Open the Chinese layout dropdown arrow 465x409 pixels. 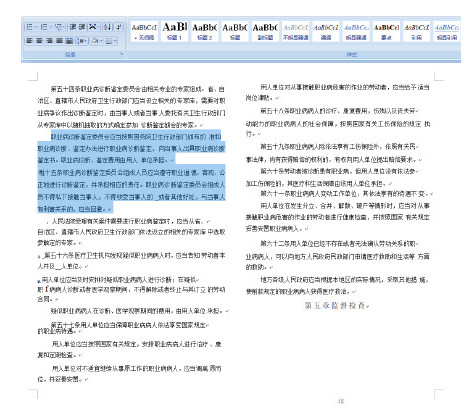[98, 27]
